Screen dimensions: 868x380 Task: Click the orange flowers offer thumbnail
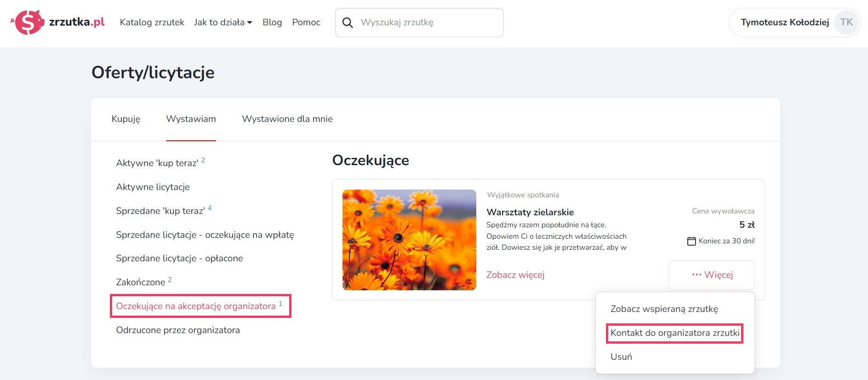pyautogui.click(x=409, y=240)
